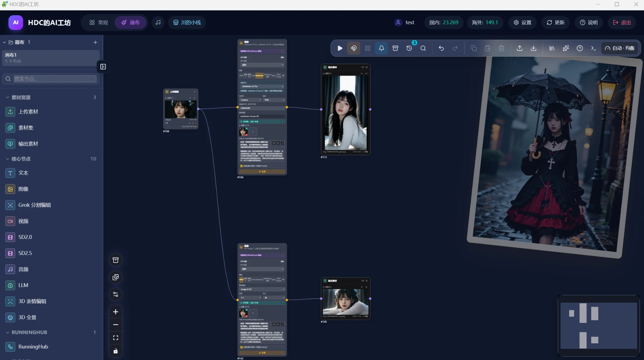Image resolution: width=644 pixels, height=360 pixels.
Task: Open the 川的小栈 store tab
Action: [x=187, y=23]
